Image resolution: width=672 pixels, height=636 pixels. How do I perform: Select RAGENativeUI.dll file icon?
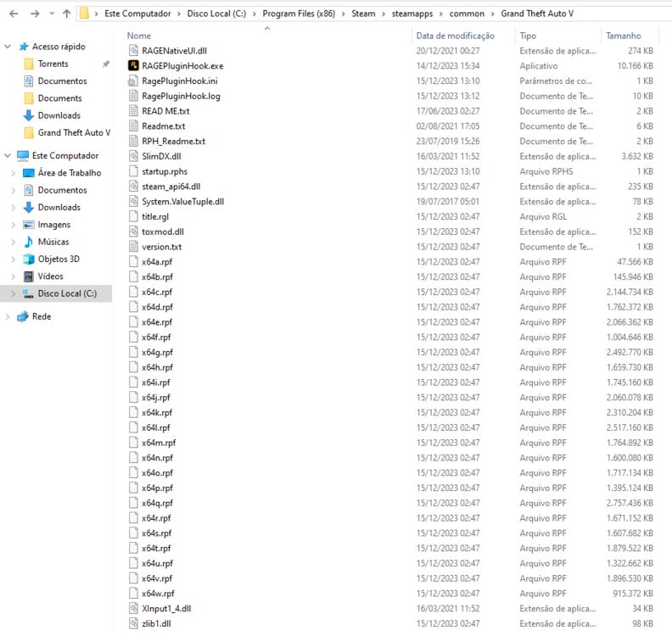134,51
